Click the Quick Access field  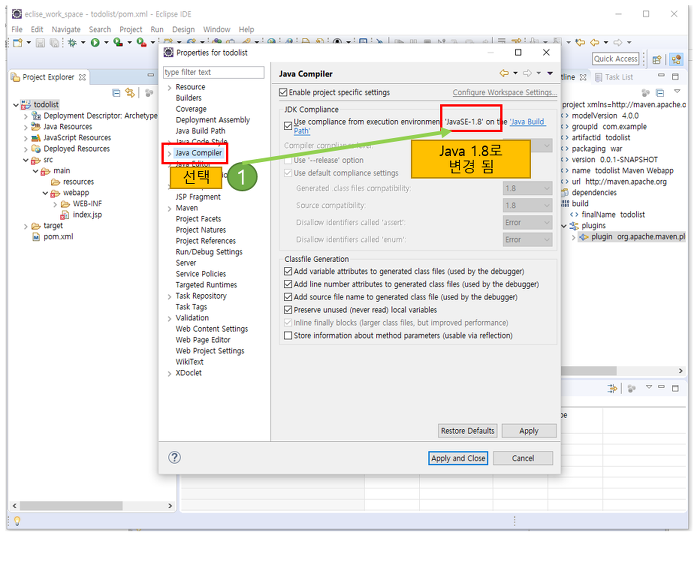click(x=616, y=59)
